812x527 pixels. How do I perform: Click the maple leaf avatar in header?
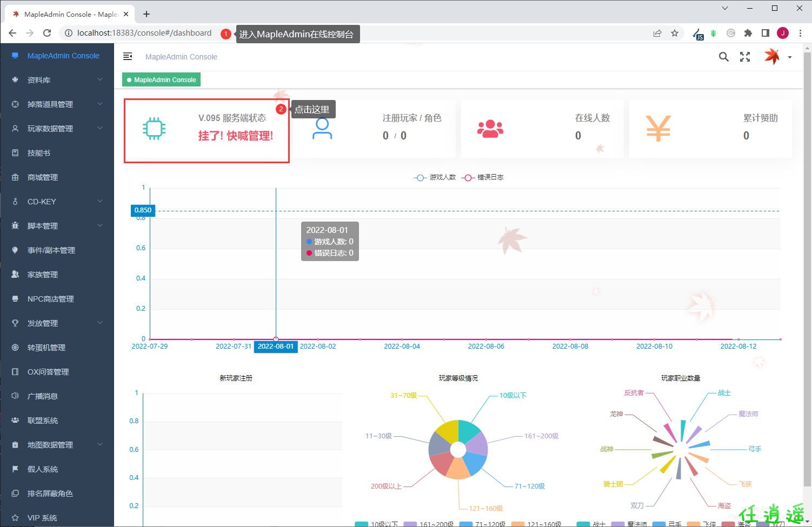click(x=772, y=56)
